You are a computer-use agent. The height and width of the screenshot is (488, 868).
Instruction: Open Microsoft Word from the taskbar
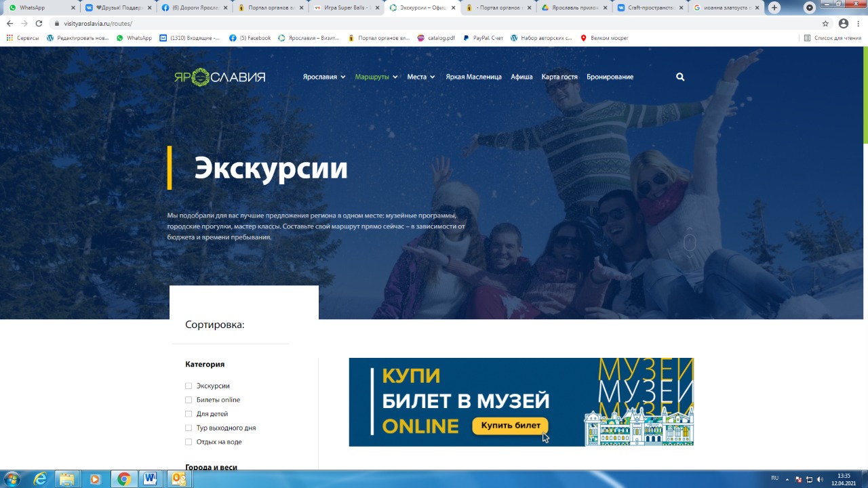pos(151,479)
